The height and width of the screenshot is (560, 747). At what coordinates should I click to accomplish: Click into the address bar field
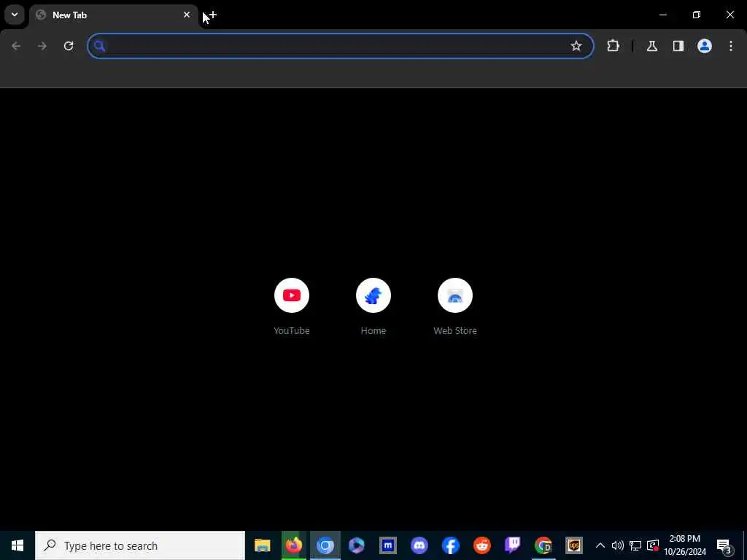341,46
